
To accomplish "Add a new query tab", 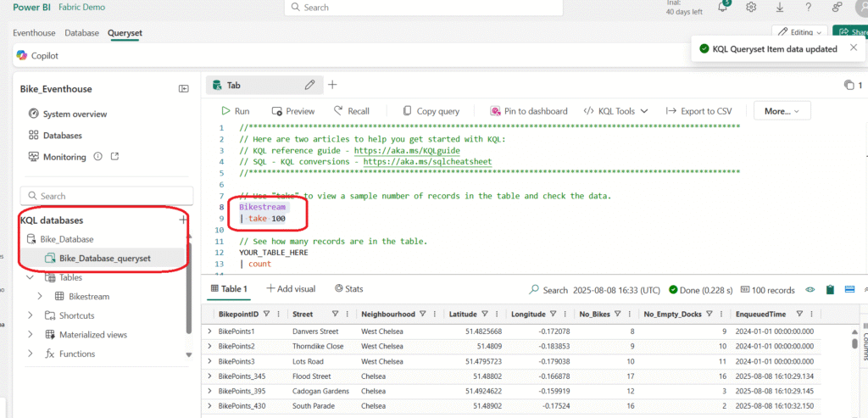I will [x=332, y=86].
